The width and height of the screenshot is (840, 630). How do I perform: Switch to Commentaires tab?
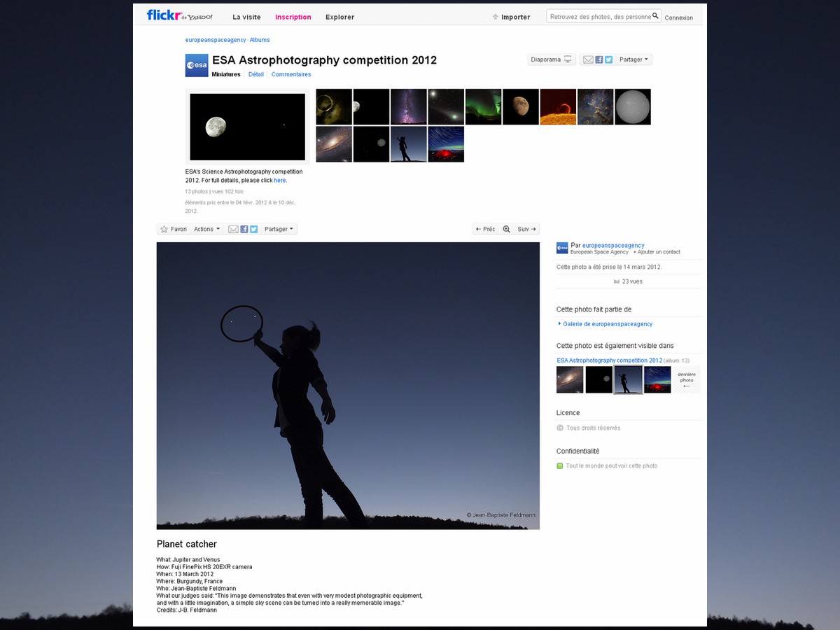[x=291, y=74]
